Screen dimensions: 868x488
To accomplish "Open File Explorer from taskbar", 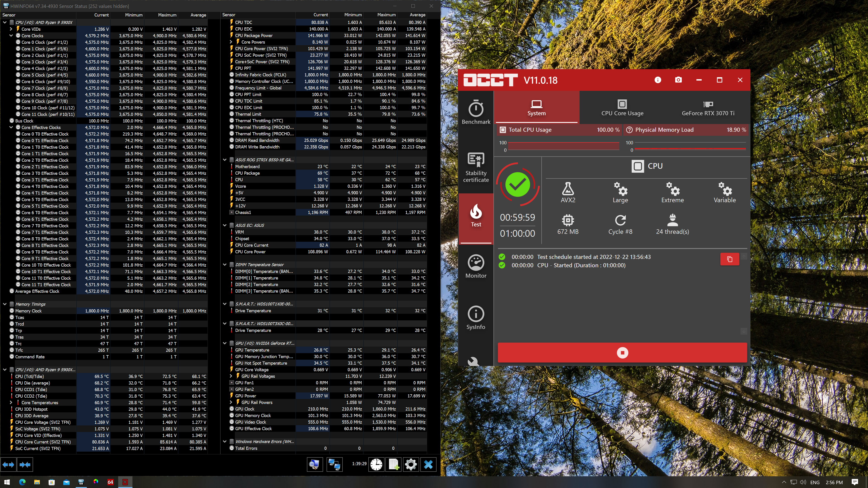I will [x=37, y=482].
